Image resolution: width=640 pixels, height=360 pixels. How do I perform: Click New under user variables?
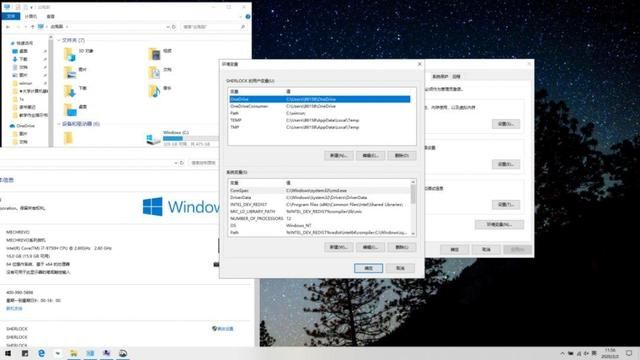point(339,156)
